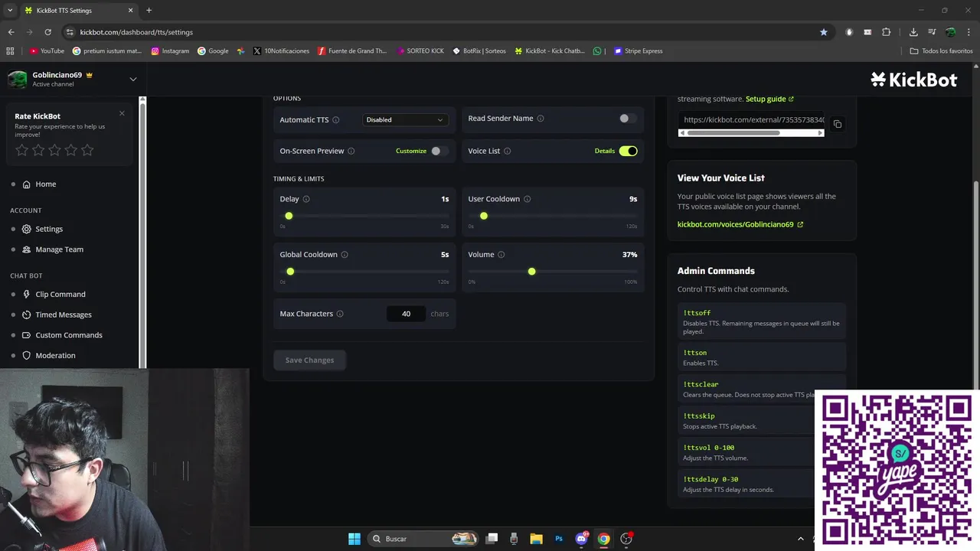Click the Automatic TTS info icon
Image resolution: width=980 pixels, height=551 pixels.
pos(335,120)
